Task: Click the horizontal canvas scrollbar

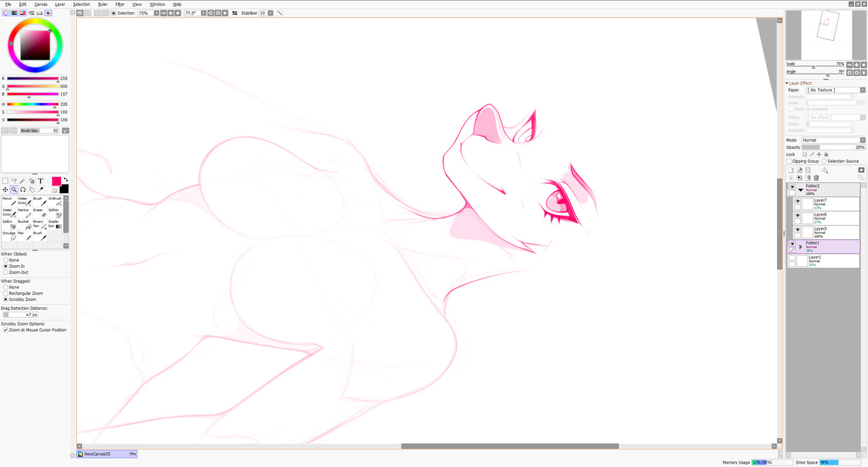Action: (509, 446)
